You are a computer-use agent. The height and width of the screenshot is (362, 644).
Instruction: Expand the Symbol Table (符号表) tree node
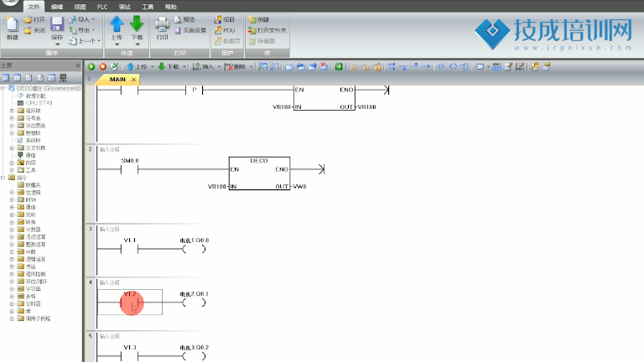coord(12,118)
